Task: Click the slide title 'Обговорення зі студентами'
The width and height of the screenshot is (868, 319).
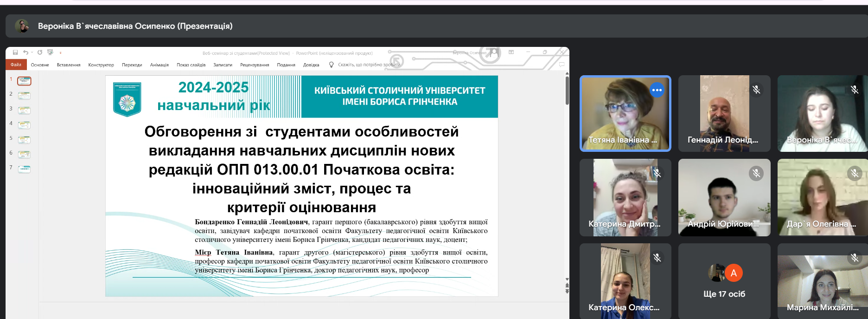Action: coord(301,169)
